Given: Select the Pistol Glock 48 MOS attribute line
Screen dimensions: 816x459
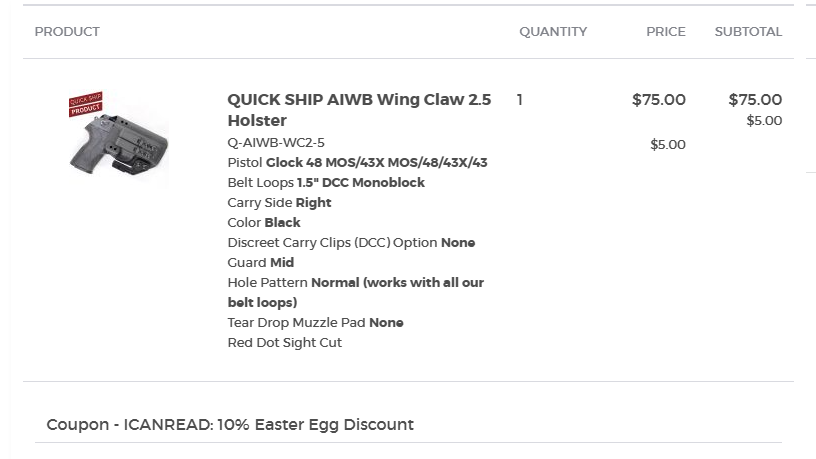Looking at the screenshot, I should (x=358, y=163).
